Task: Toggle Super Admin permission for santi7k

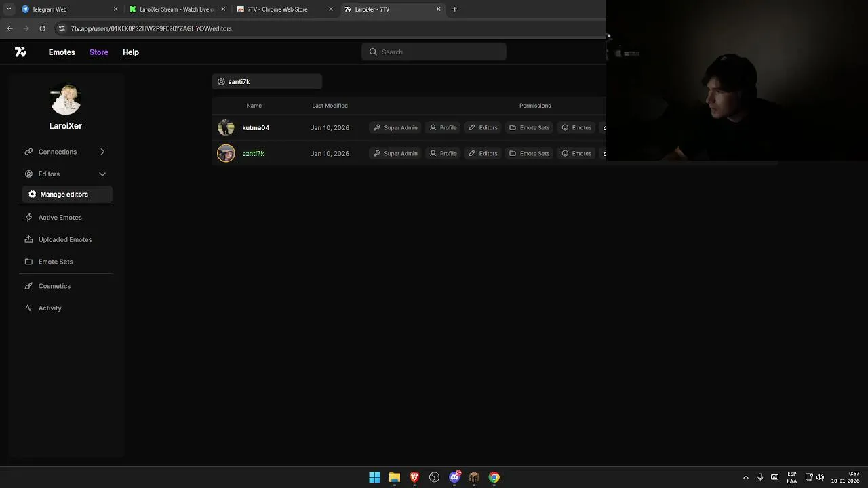Action: [x=395, y=153]
